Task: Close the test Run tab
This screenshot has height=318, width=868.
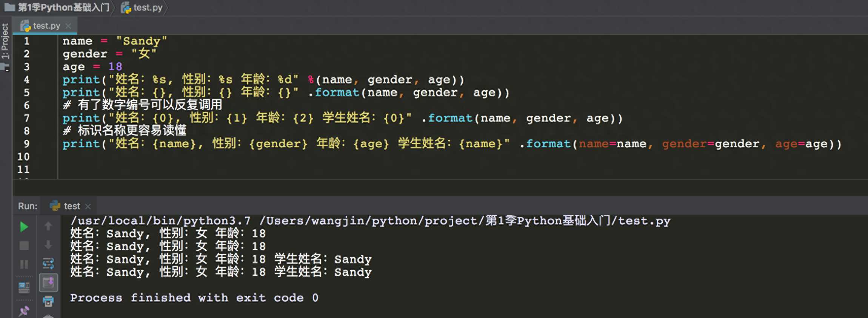Action: [88, 206]
